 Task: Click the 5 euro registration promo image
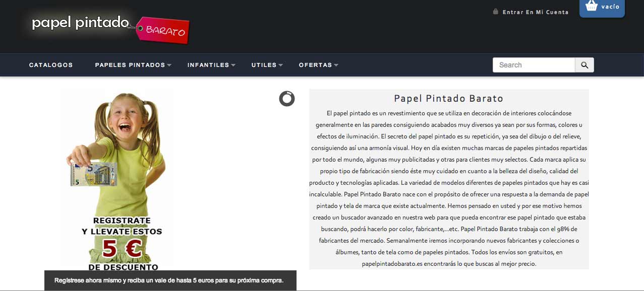click(116, 179)
